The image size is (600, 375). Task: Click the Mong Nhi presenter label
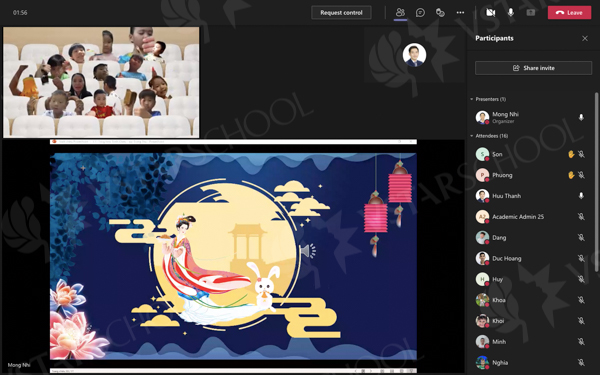(x=19, y=365)
